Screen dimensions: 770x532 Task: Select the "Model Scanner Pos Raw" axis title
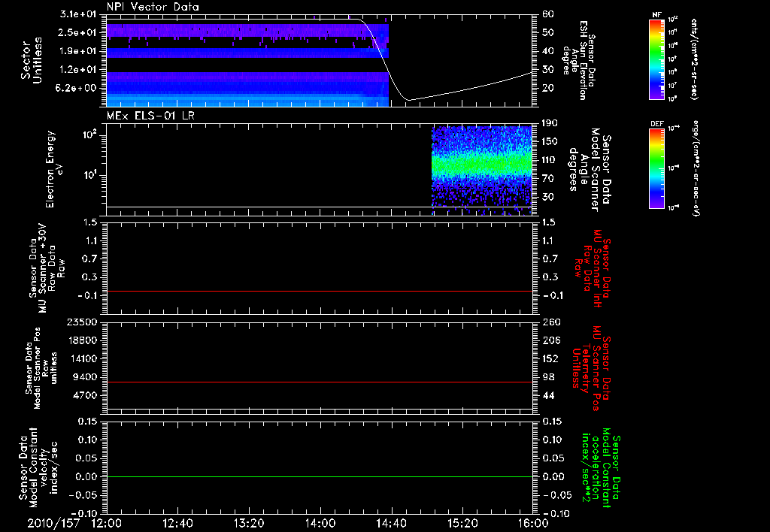point(41,368)
